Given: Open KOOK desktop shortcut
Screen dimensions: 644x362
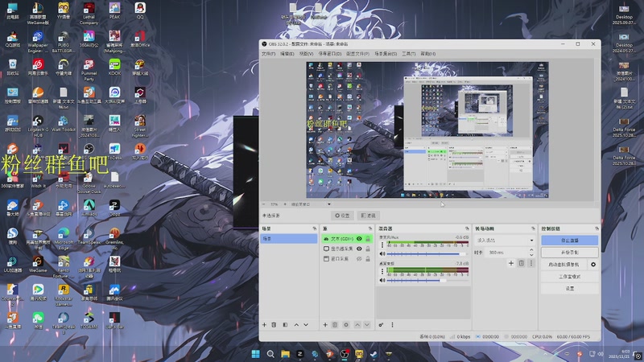Looking at the screenshot, I should pyautogui.click(x=114, y=67).
